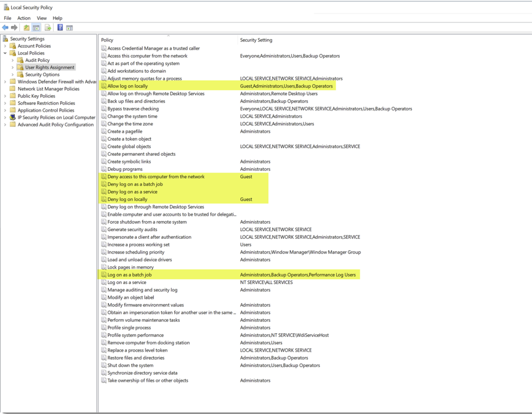Screen dimensions: 532x414
Task: Click the User Rights Assignment folder icon
Action: (x=21, y=67)
